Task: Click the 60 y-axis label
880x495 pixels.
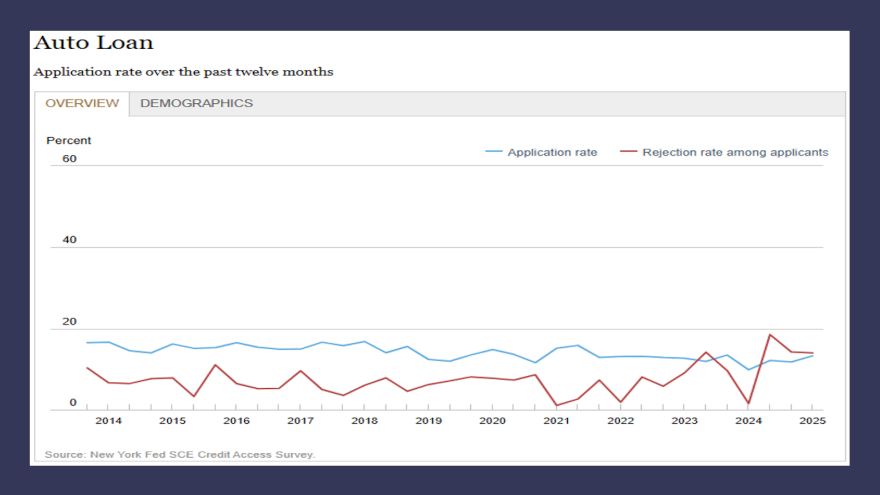Action: tap(69, 158)
